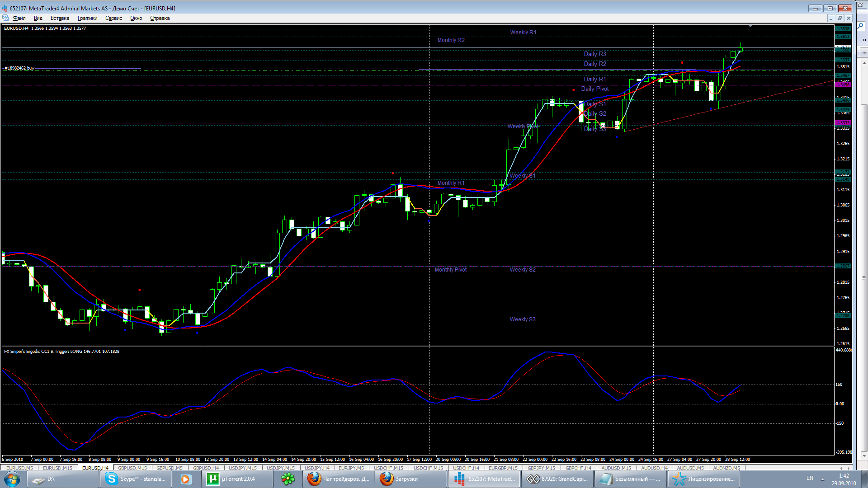The image size is (868, 488).
Task: Click the Windows Start button
Action: (x=12, y=479)
